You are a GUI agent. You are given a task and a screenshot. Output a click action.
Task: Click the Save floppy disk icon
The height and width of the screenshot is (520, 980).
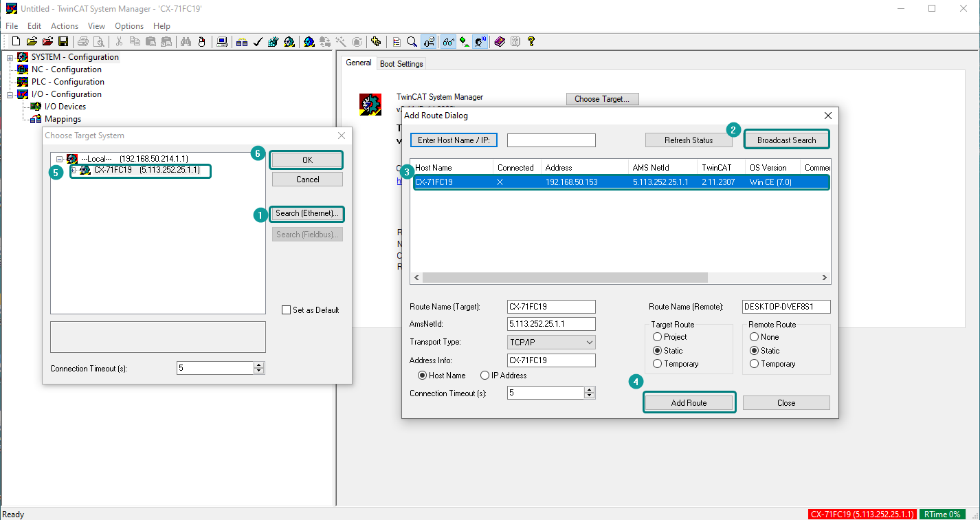click(x=63, y=42)
